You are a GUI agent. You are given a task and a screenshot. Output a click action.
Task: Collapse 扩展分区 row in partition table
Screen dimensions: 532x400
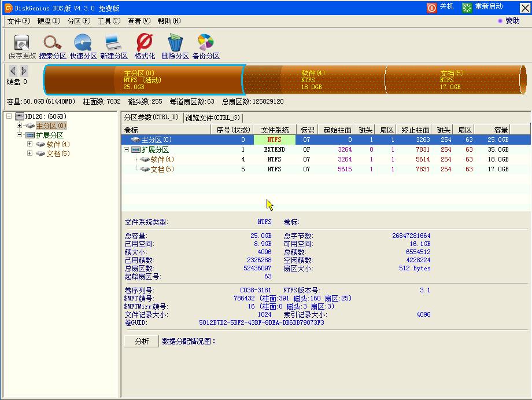point(126,149)
